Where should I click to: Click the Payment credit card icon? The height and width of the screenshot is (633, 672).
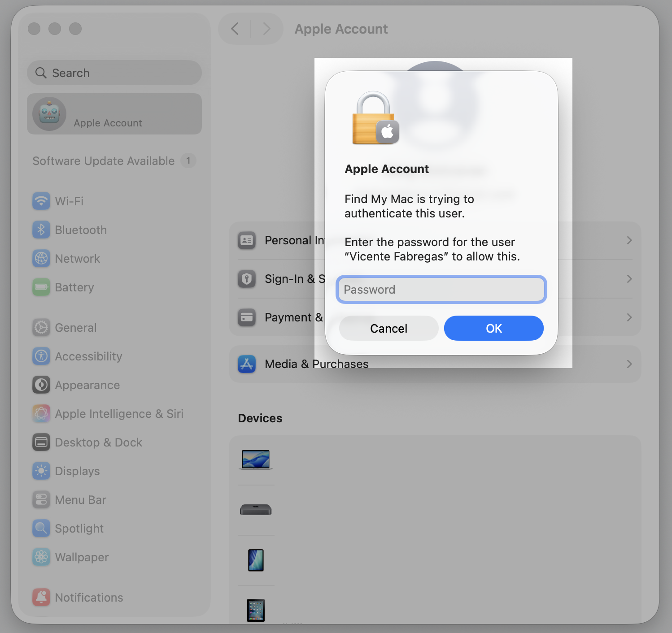[x=247, y=317]
